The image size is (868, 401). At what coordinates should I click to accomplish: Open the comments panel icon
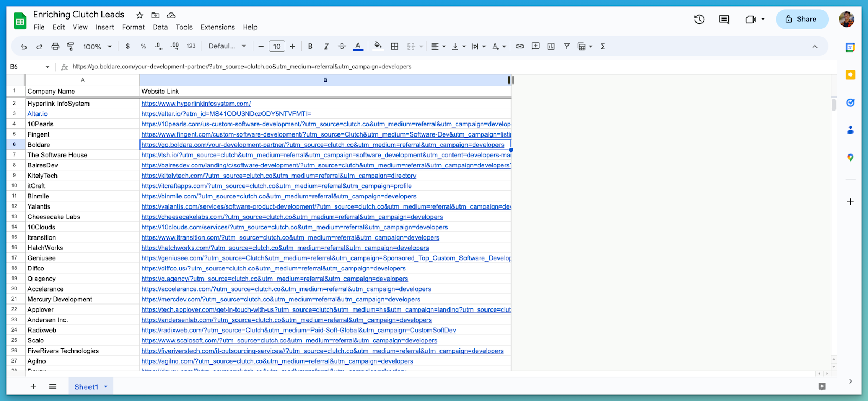724,20
